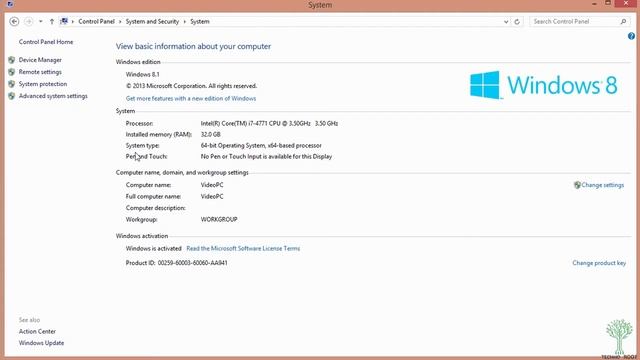Click the System window title bar icon
The width and height of the screenshot is (640, 360).
point(10,4)
